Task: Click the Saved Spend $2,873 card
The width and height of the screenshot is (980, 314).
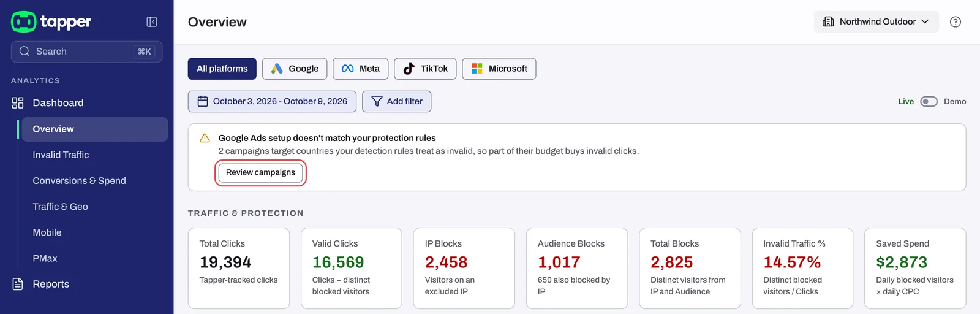Action: pyautogui.click(x=915, y=268)
